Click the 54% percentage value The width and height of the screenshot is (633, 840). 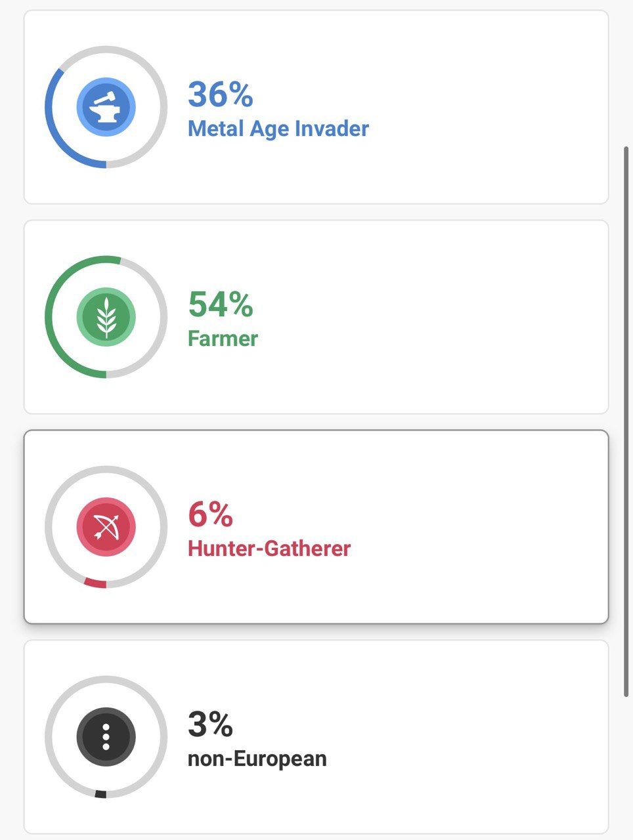(x=221, y=304)
